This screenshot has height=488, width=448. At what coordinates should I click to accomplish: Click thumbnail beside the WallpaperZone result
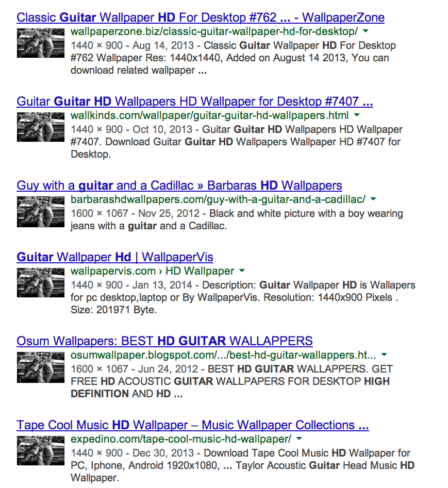click(41, 43)
